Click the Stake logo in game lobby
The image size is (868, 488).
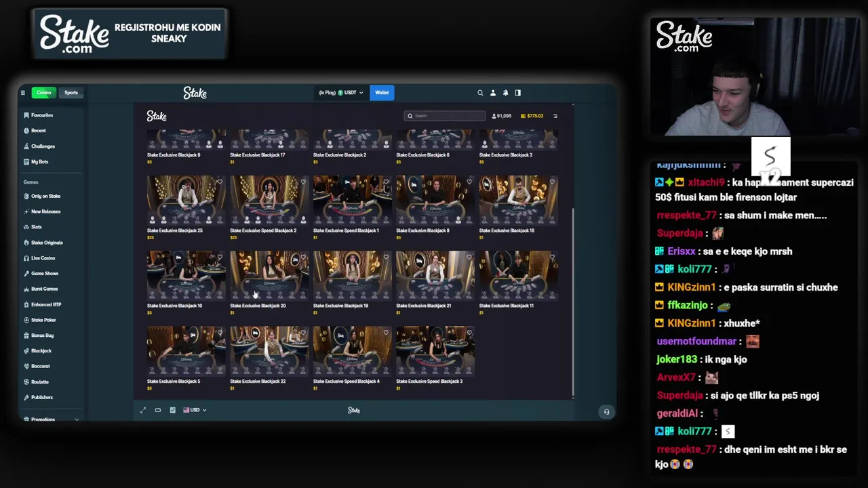click(x=157, y=117)
